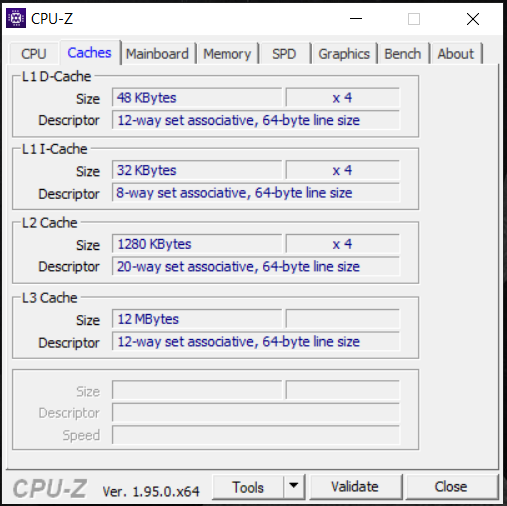Select the Mainboard tab

[157, 54]
